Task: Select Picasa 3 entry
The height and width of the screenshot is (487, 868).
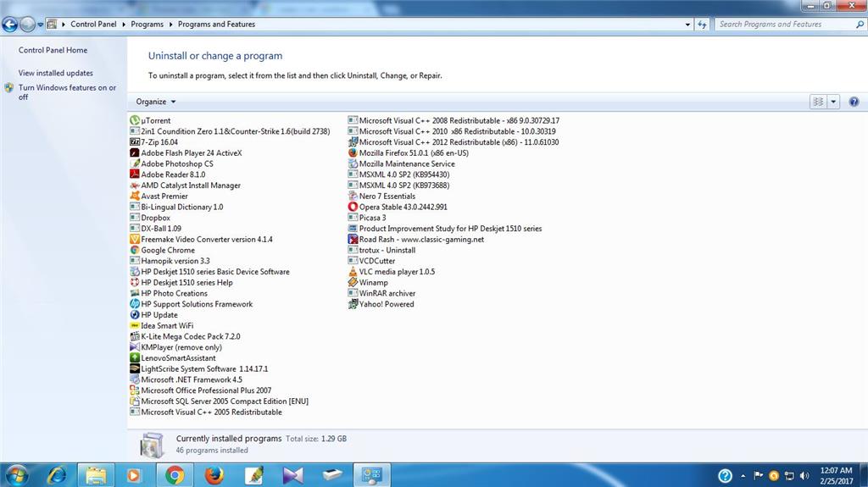Action: [x=367, y=218]
